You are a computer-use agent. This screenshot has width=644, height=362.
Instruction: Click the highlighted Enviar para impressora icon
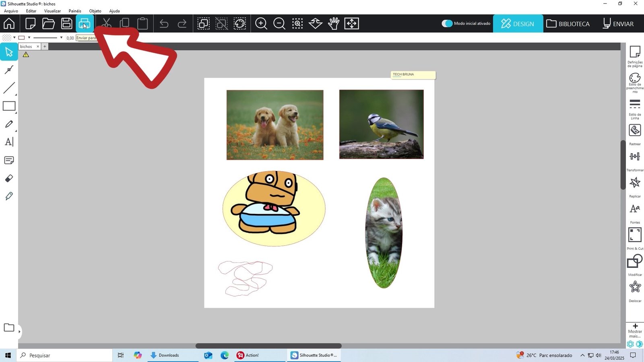tap(84, 23)
